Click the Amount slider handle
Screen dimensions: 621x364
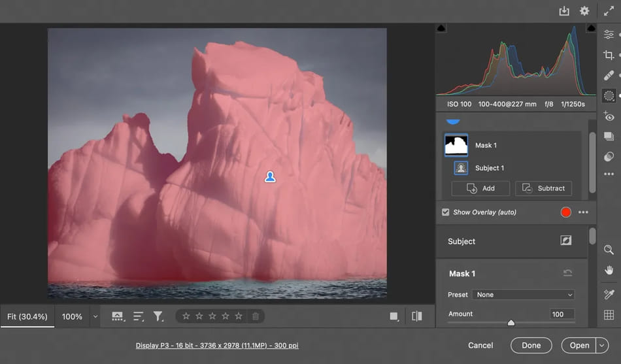click(x=511, y=323)
